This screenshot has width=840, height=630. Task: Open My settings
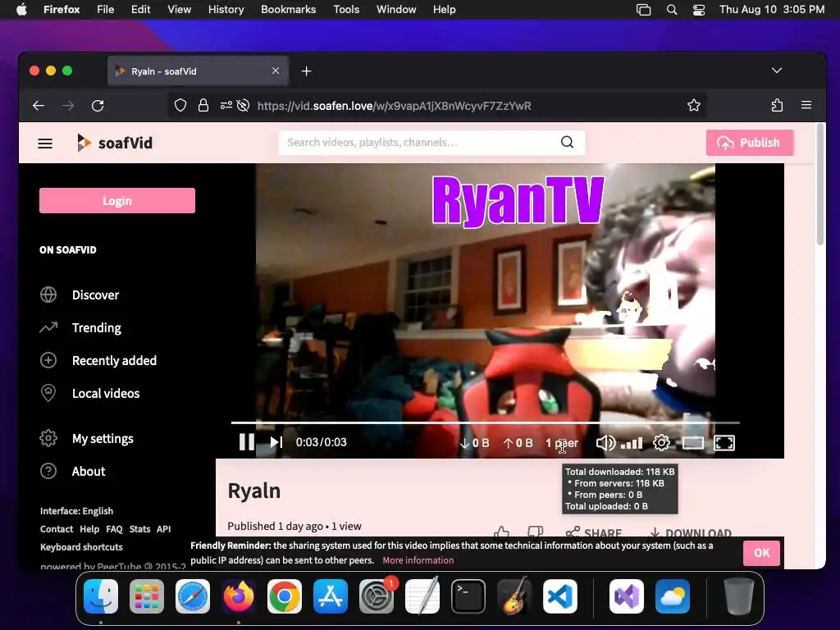(x=87, y=438)
